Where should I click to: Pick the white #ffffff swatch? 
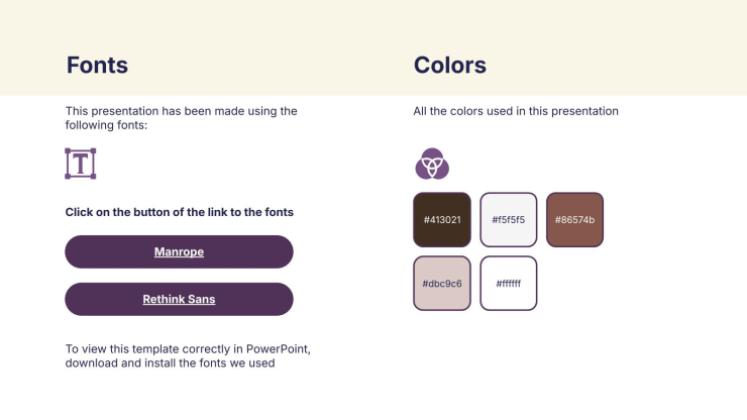508,283
